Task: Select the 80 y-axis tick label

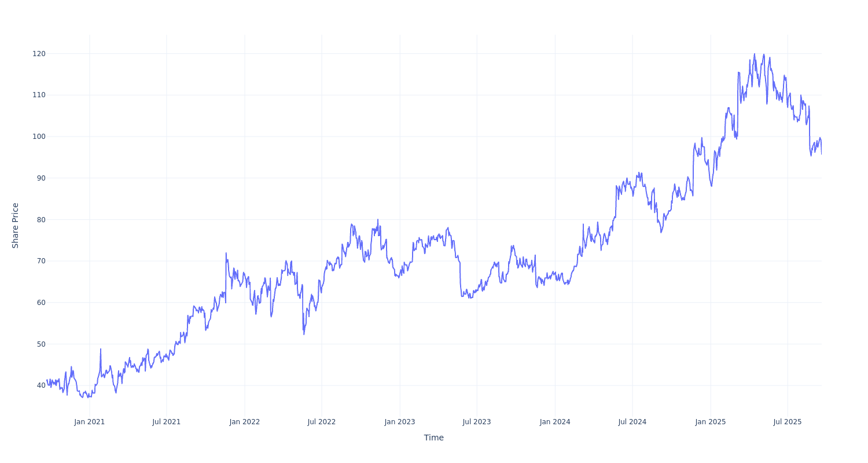Action: click(x=41, y=219)
